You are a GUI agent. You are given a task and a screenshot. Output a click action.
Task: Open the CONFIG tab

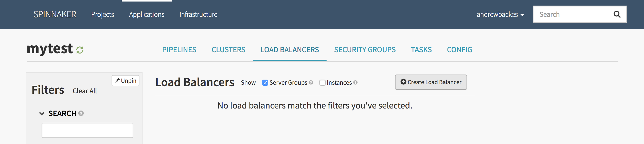pyautogui.click(x=459, y=50)
